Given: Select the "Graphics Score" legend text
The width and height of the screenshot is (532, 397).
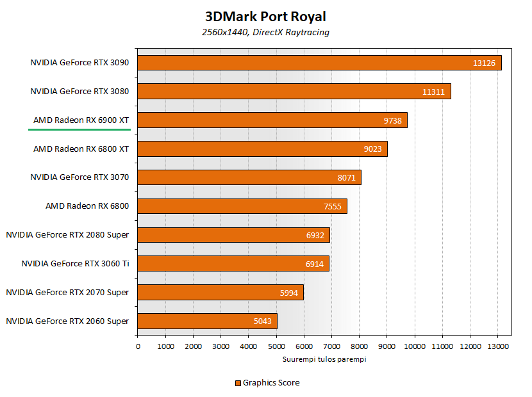Looking at the screenshot, I should [x=271, y=383].
